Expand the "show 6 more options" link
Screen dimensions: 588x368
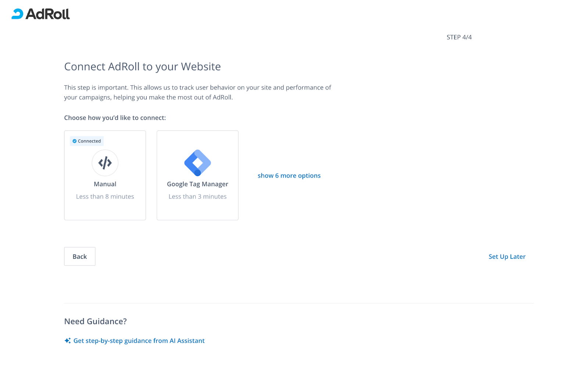pyautogui.click(x=289, y=176)
